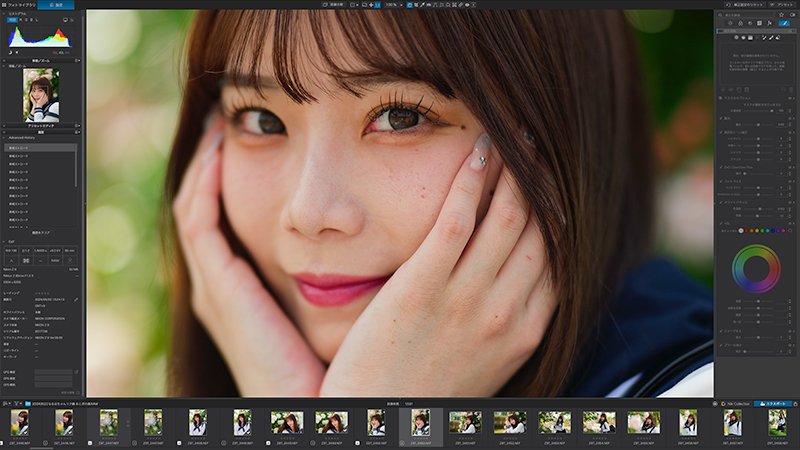Toggle favorites star filter
The height and width of the screenshot is (450, 800).
click(781, 15)
